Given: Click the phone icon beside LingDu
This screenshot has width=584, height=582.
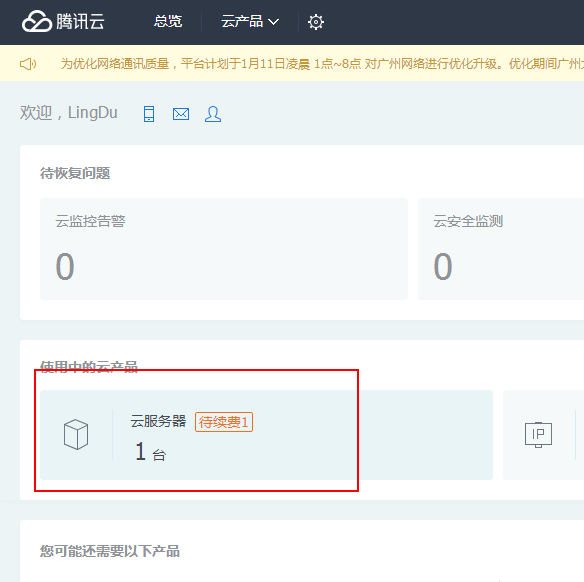Looking at the screenshot, I should tap(149, 114).
